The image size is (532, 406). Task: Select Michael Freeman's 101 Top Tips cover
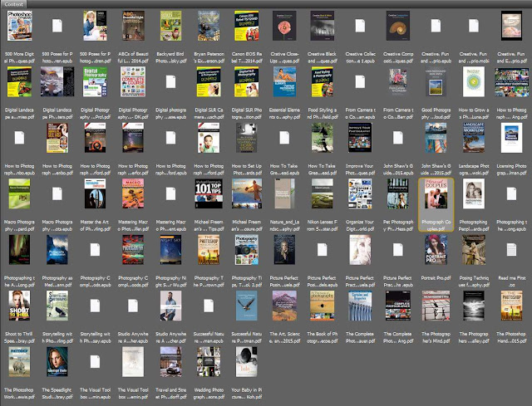click(209, 193)
